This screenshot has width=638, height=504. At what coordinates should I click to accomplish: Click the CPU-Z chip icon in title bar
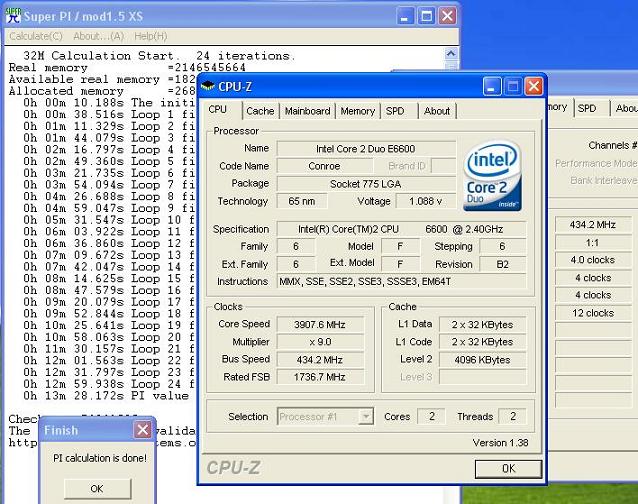(x=208, y=86)
